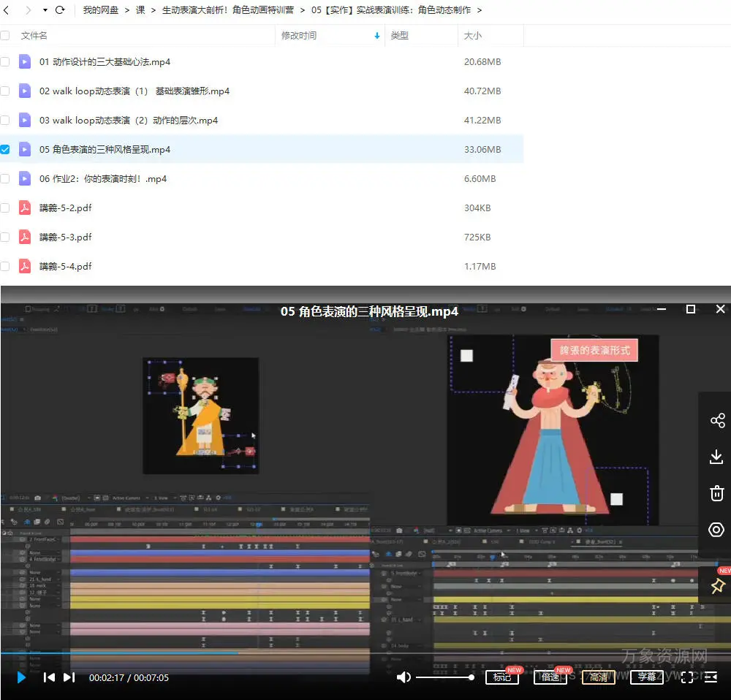Delete the video using trash icon

(x=717, y=493)
